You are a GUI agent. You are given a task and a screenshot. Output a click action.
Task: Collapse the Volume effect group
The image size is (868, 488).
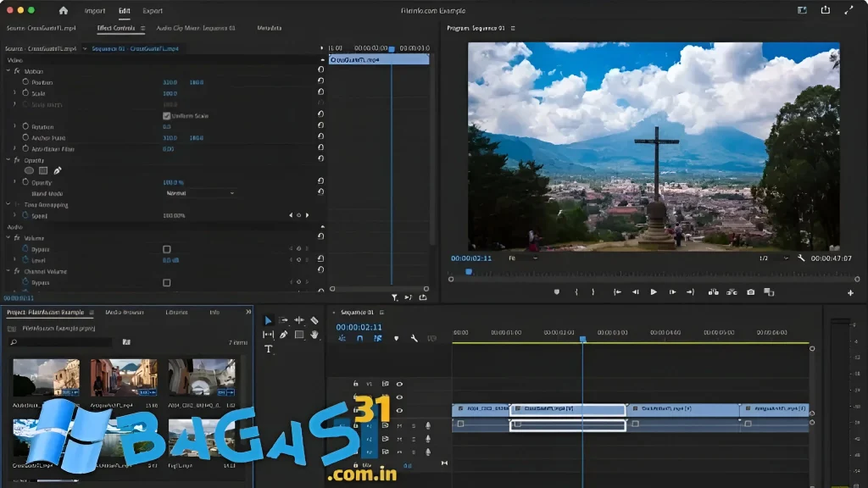point(8,238)
